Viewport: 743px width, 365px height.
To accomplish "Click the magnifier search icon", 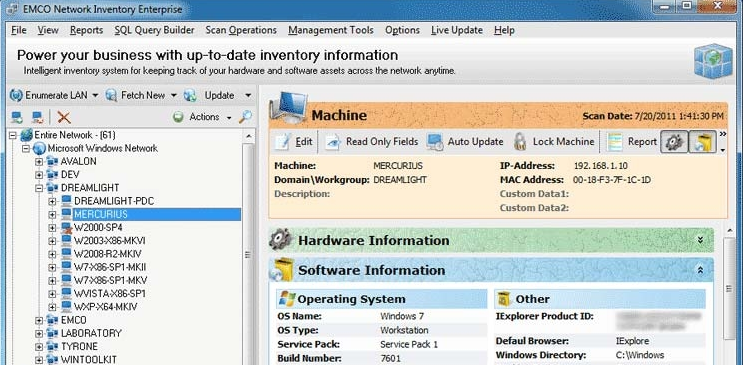I will tap(245, 117).
